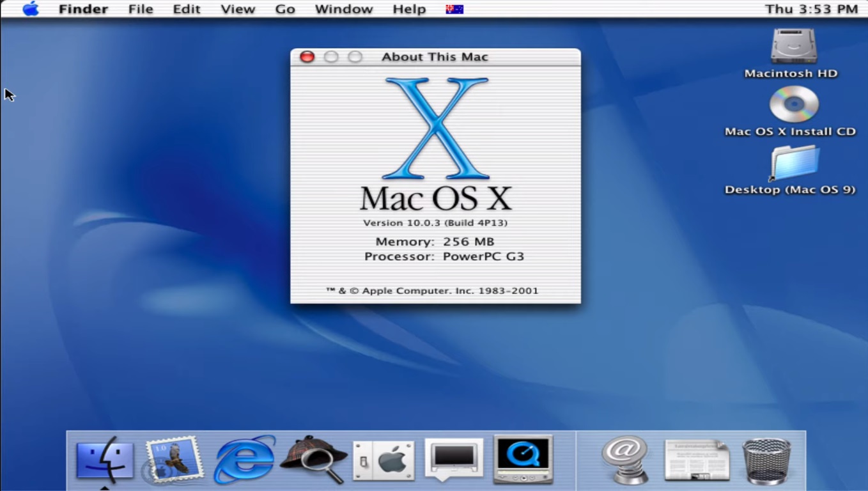The width and height of the screenshot is (868, 491).
Task: Click the Mac OS X wordmark text
Action: [436, 198]
